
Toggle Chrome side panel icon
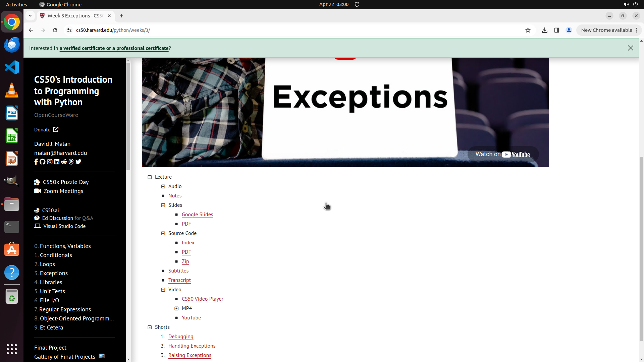557,30
